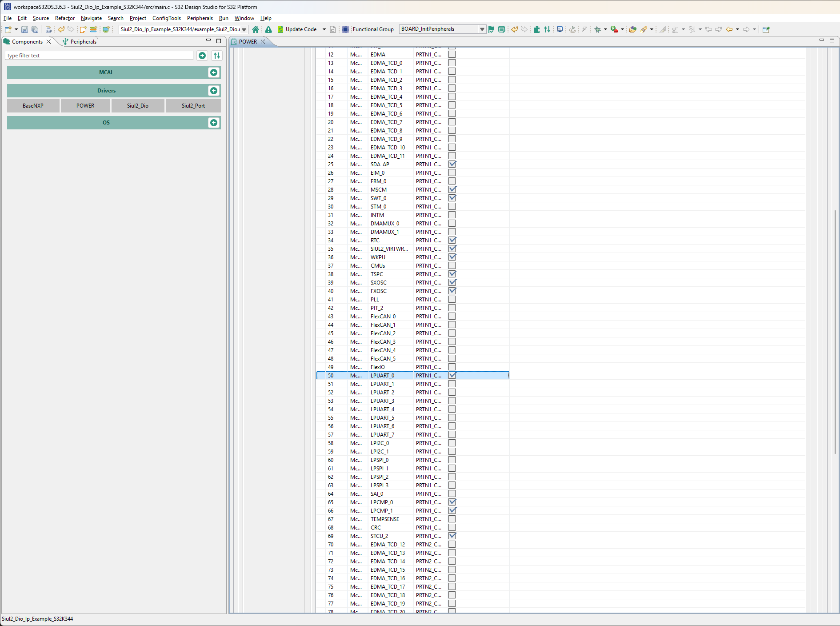Click the New wizard icon in the toolbar
Screen dimensions: 840x626
[8, 29]
